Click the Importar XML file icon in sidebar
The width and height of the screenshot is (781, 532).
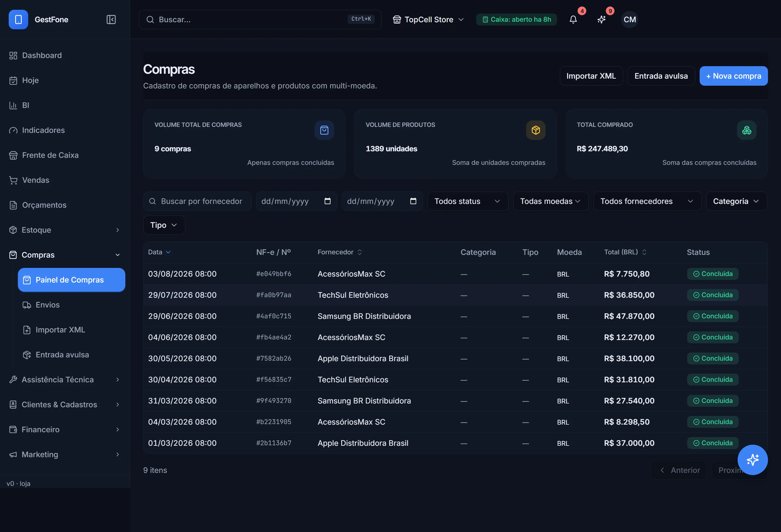(27, 330)
